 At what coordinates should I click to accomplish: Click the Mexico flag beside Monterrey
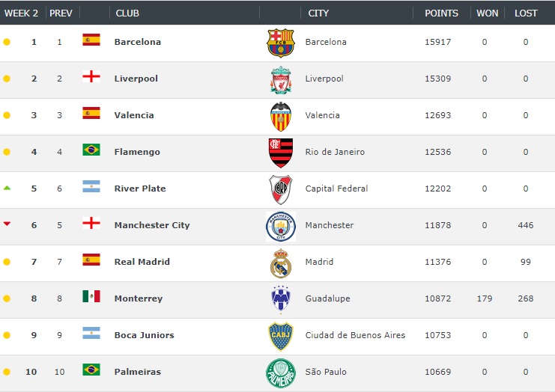click(x=91, y=297)
